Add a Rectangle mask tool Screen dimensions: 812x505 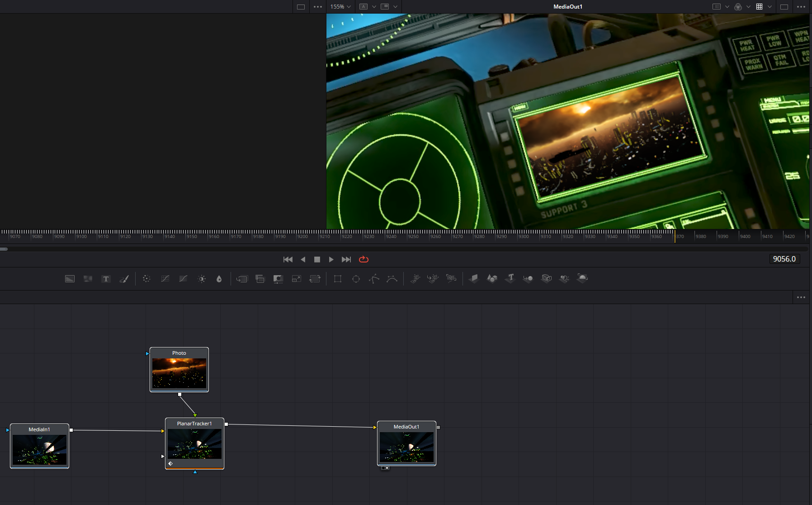338,279
